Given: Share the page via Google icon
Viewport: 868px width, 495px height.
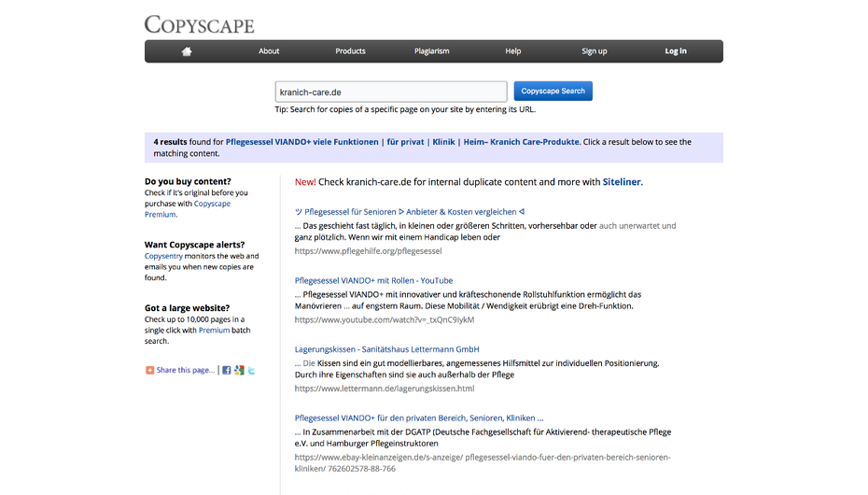Looking at the screenshot, I should tap(239, 370).
